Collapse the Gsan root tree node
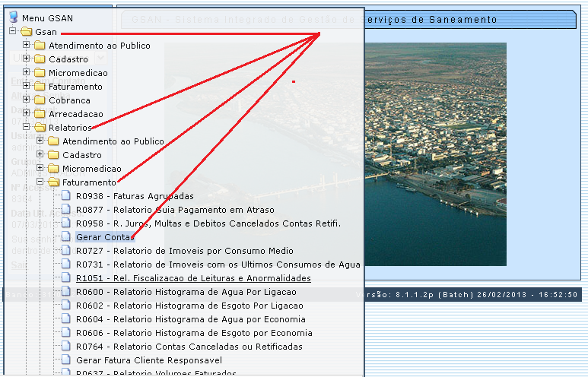Image resolution: width=588 pixels, height=377 pixels. pos(13,32)
